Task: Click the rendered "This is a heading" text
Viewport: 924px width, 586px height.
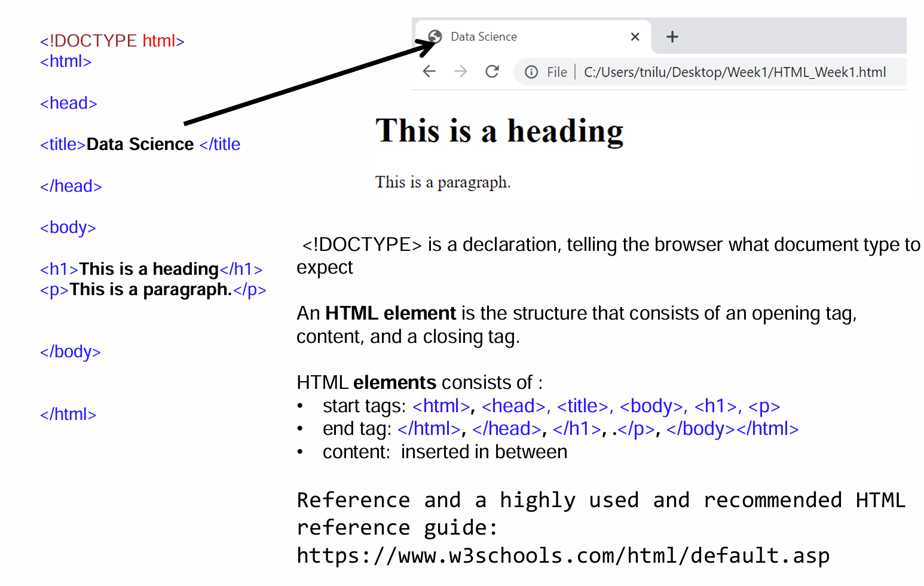Action: 499,131
